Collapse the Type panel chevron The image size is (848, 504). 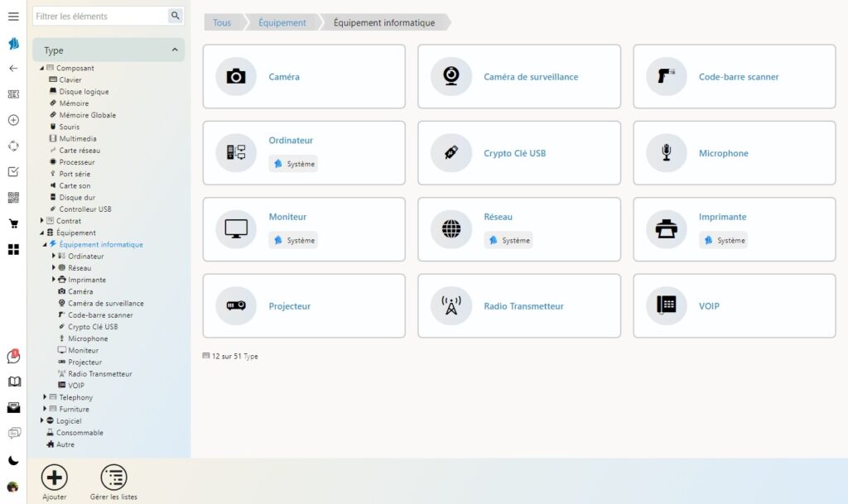174,50
